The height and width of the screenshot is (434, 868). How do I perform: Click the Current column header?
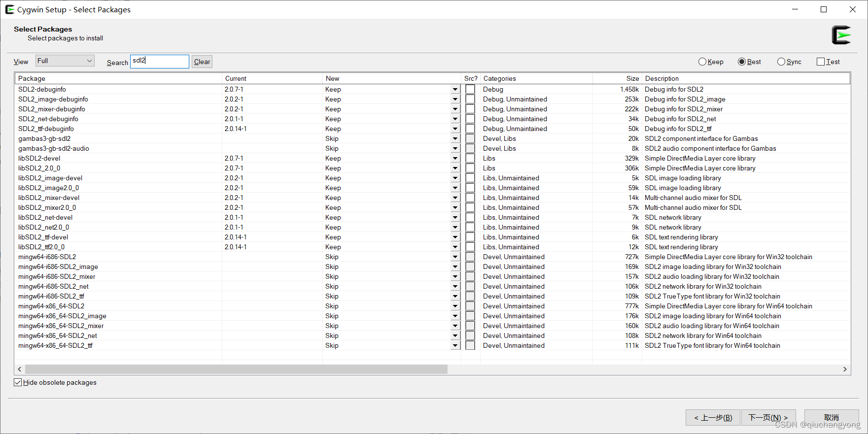click(x=272, y=78)
